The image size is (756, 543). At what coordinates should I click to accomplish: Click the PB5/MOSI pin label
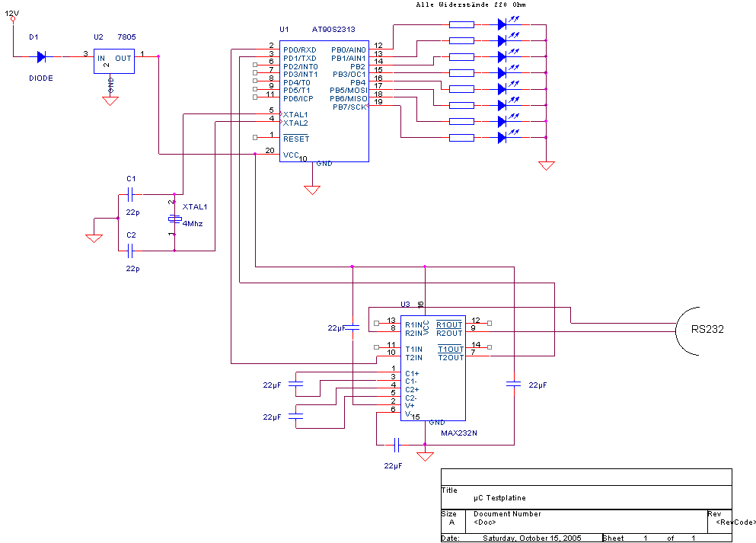pos(349,91)
